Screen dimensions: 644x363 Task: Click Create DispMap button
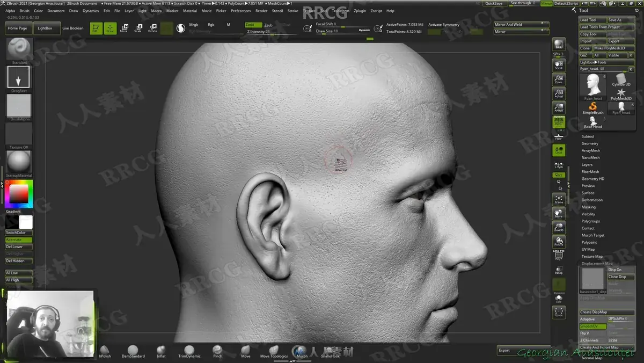click(x=606, y=312)
